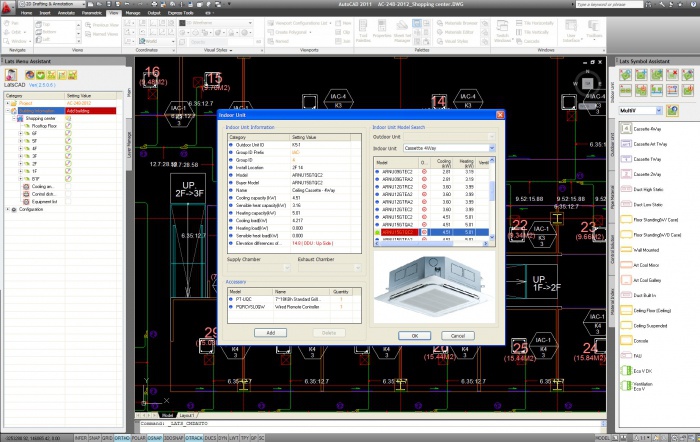Image resolution: width=700 pixels, height=442 pixels.
Task: Toggle ORTHO mode in the status bar
Action: pyautogui.click(x=122, y=438)
